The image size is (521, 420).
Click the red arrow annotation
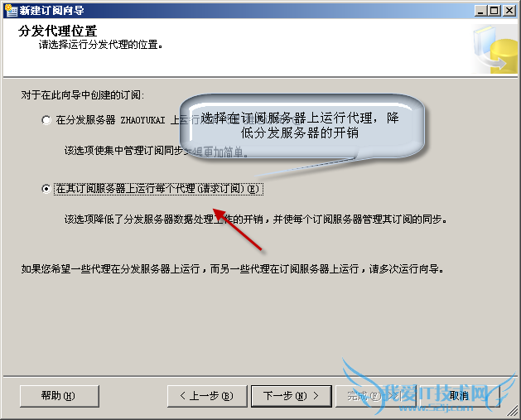237,229
